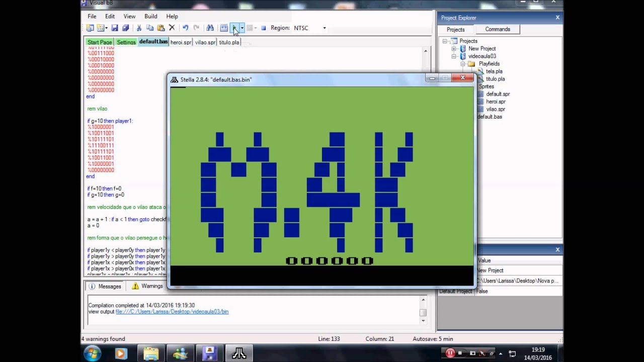Open the Build menu
The image size is (644, 362).
pos(150,16)
